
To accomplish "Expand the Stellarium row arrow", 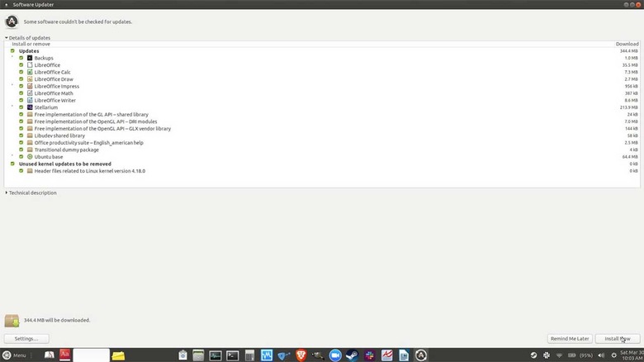I will [12, 106].
